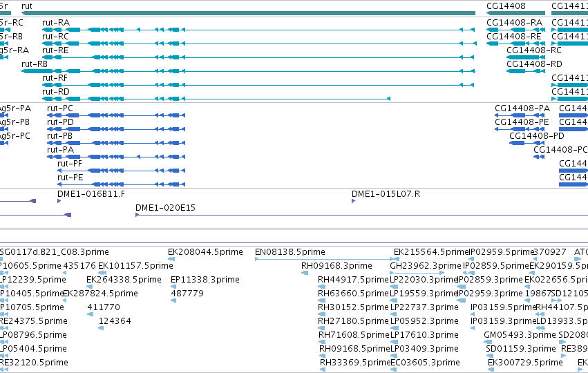
Task: Select BAC end DME1-015L07.R
Action: (386, 194)
